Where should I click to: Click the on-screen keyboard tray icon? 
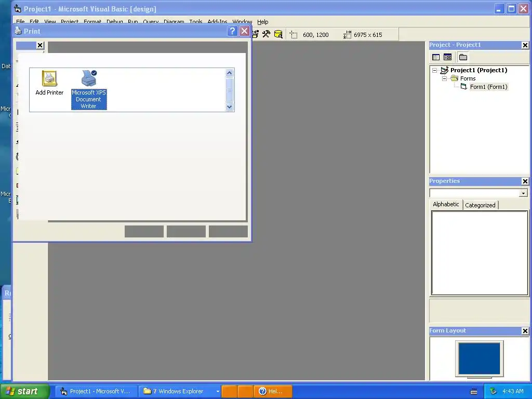(x=474, y=392)
